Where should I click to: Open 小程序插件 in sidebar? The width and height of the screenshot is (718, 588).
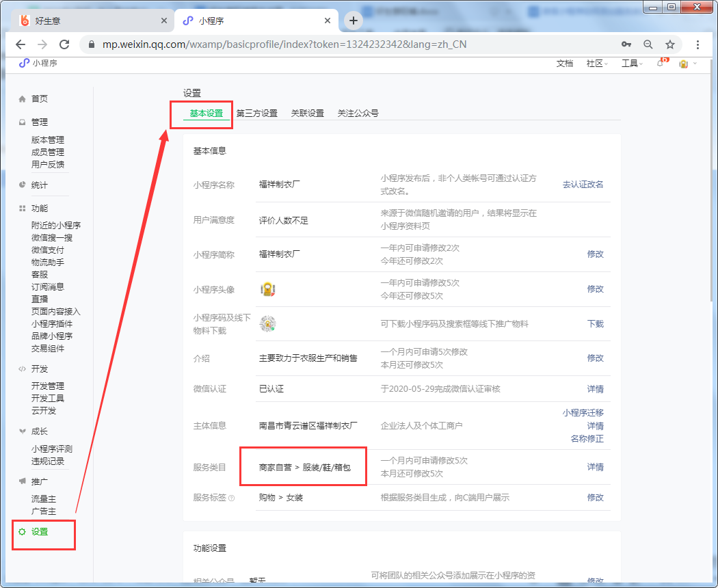point(52,324)
